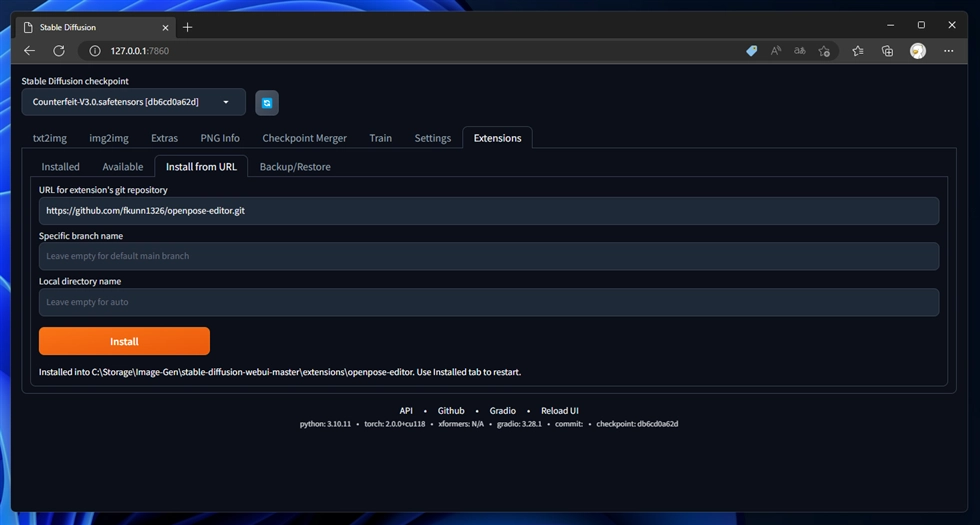Image resolution: width=980 pixels, height=525 pixels.
Task: Activate the Read aloud icon
Action: click(x=776, y=51)
